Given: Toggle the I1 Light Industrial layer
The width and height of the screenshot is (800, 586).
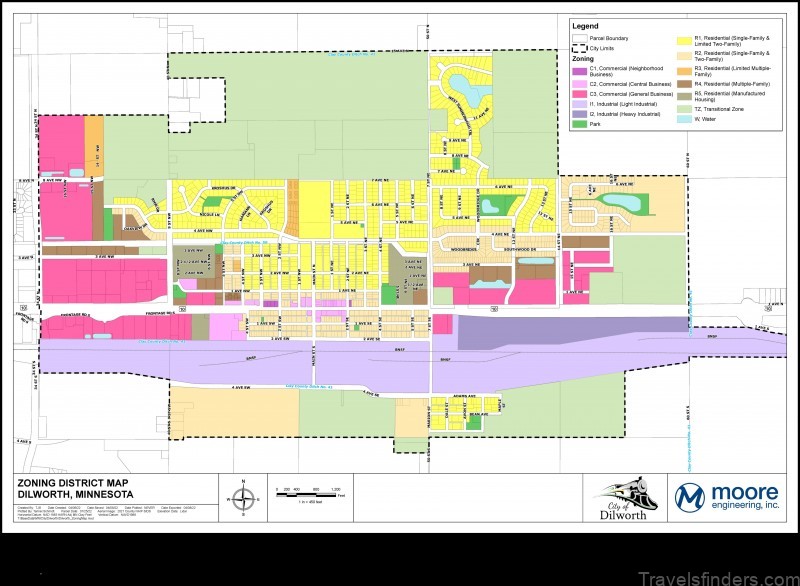Looking at the screenshot, I should 580,104.
